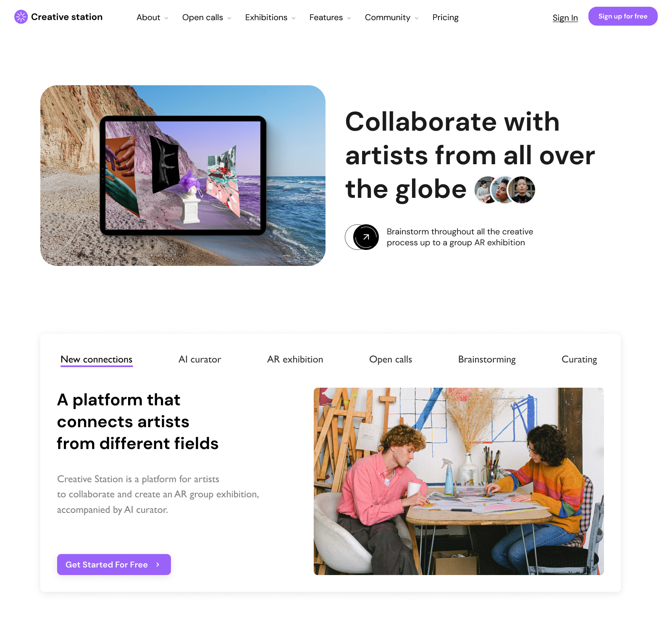Click the chevron arrow inside the Get Started For Free button

(158, 565)
